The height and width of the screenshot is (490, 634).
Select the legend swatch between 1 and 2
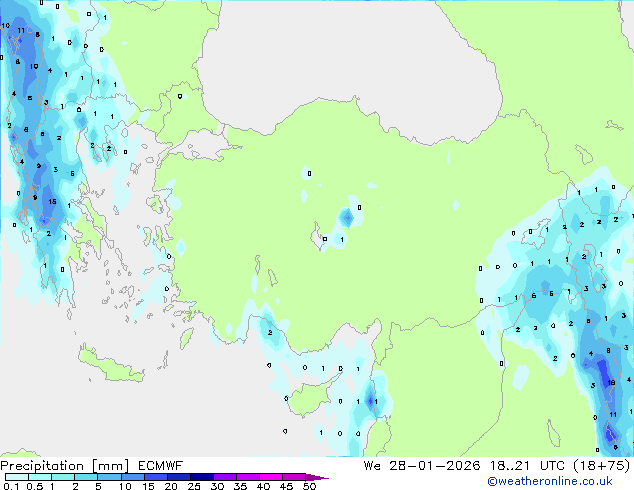(x=63, y=477)
